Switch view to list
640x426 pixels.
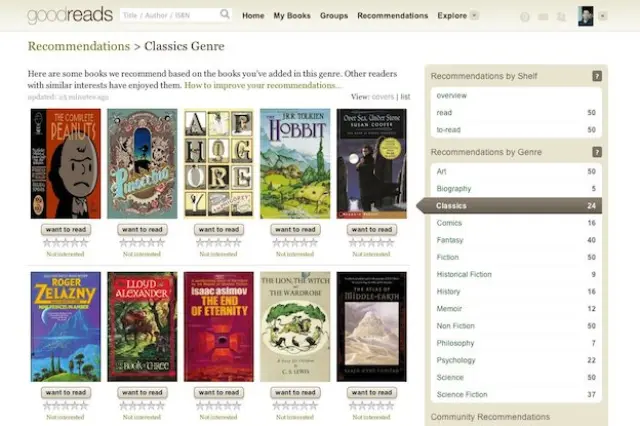[x=405, y=97]
